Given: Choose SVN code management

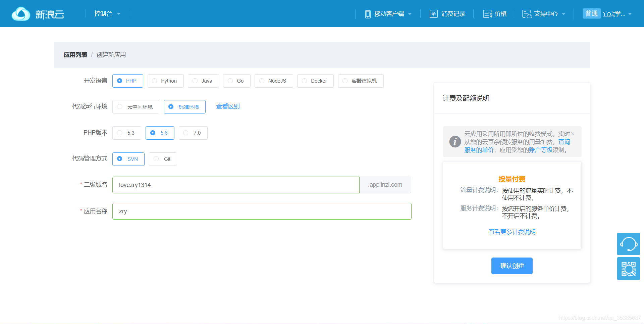Looking at the screenshot, I should click(x=128, y=159).
